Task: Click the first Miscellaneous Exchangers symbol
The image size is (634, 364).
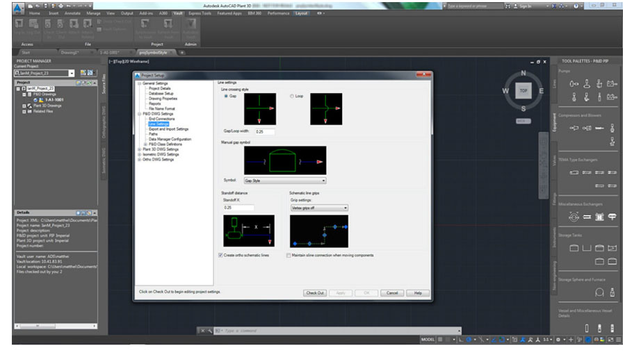Action: click(x=574, y=217)
